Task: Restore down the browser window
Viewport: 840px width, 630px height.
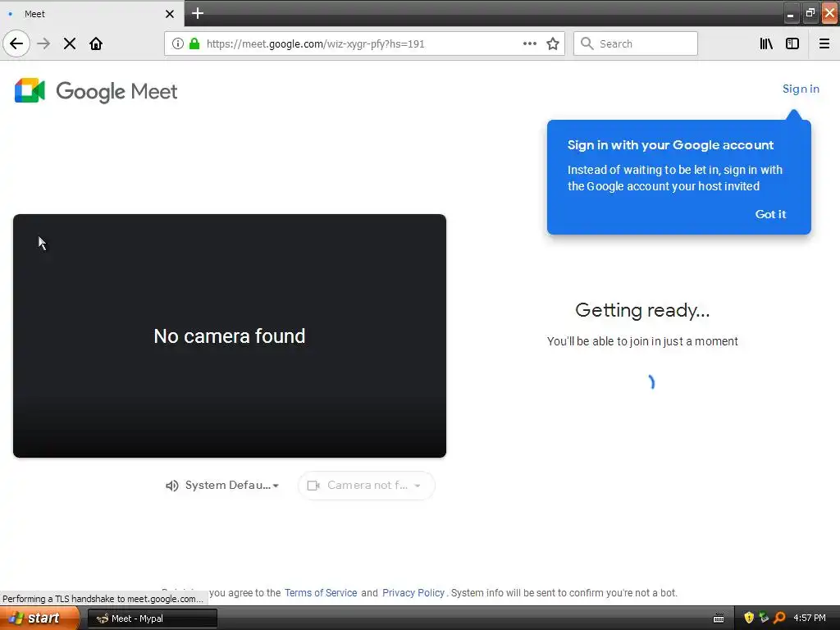Action: pyautogui.click(x=810, y=13)
